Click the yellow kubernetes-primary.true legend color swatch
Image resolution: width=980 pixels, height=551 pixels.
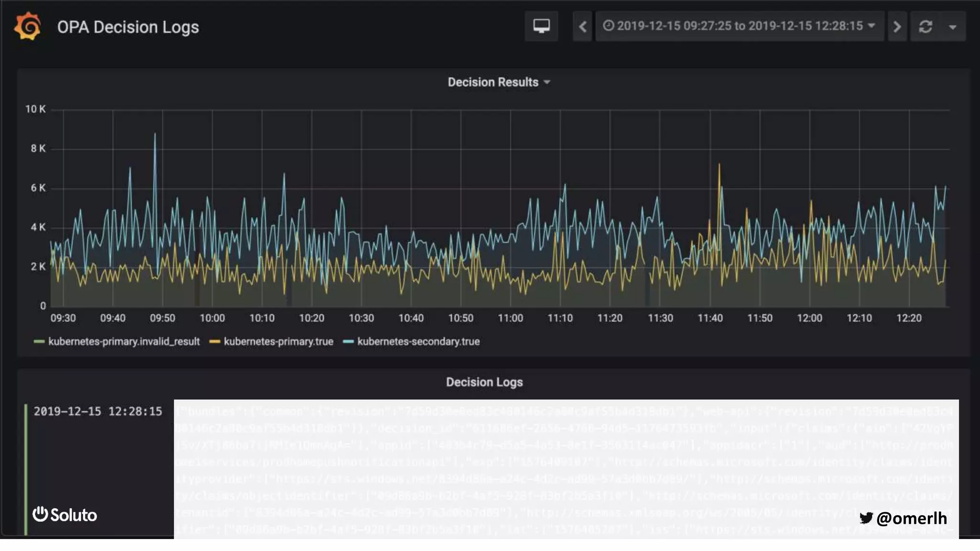(x=215, y=342)
